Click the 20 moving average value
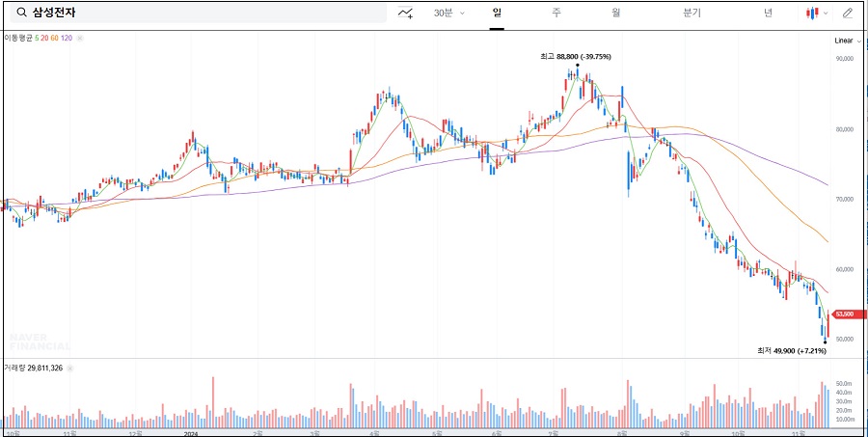Viewport: 868px width, 437px height. tap(44, 38)
